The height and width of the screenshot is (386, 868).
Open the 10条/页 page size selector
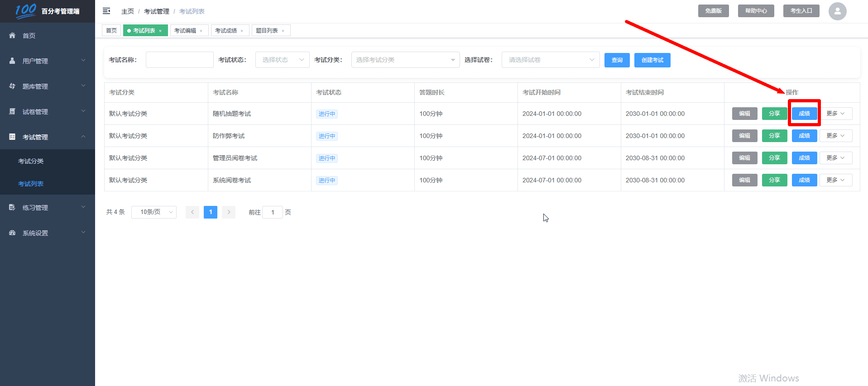154,212
